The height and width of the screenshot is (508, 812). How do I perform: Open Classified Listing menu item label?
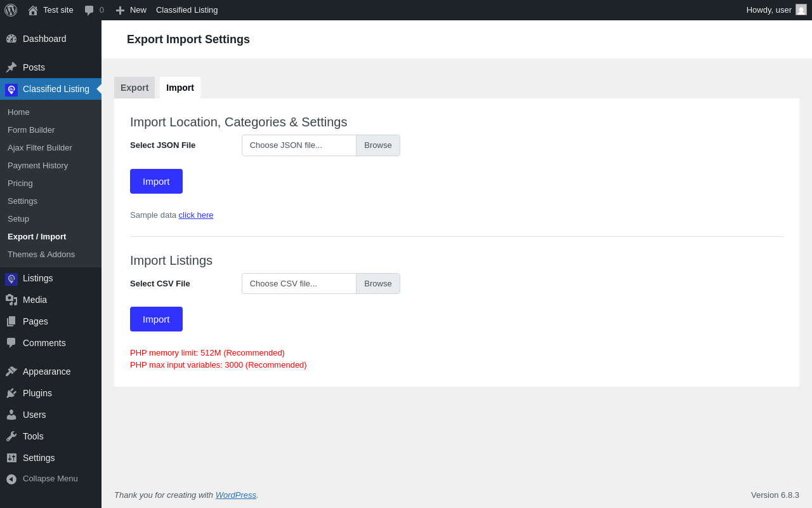click(x=56, y=89)
